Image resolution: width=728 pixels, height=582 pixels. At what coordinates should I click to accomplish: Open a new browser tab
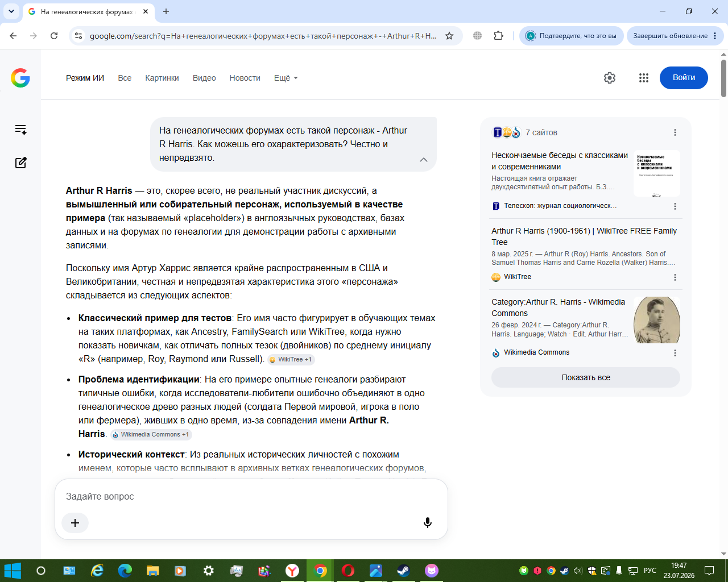tap(166, 11)
